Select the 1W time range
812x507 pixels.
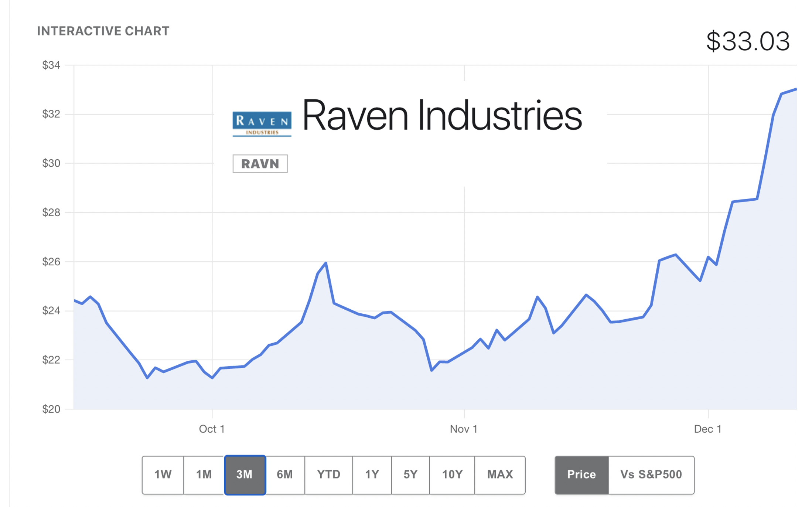point(163,474)
